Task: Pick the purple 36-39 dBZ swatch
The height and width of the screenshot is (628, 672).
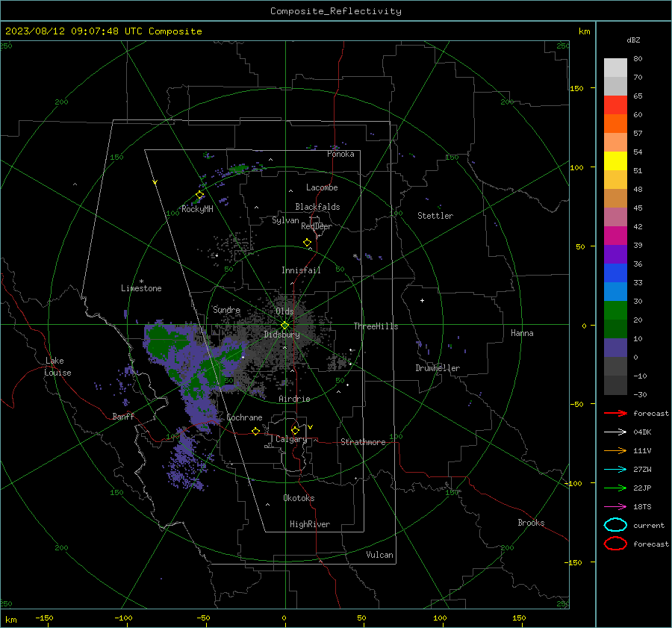Action: click(x=615, y=255)
